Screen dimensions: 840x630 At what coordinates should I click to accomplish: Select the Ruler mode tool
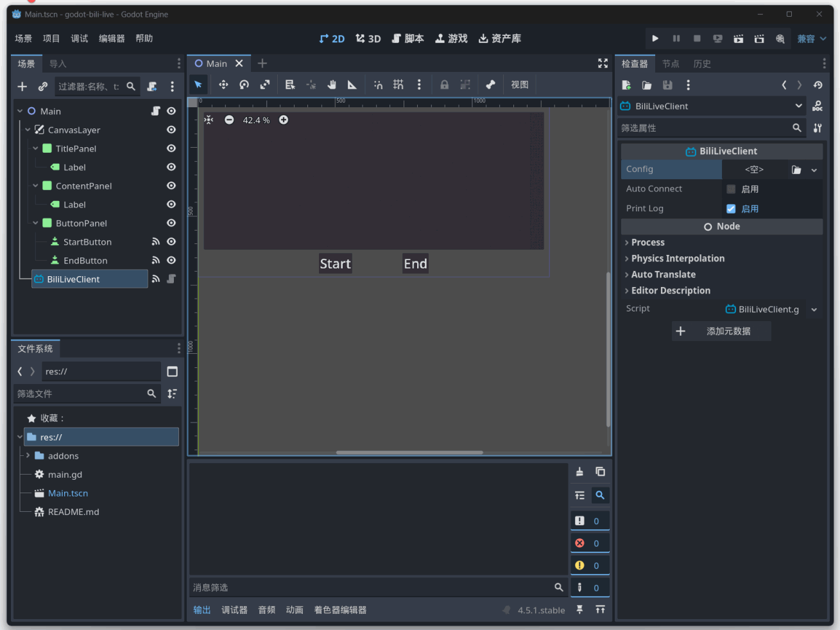point(352,85)
